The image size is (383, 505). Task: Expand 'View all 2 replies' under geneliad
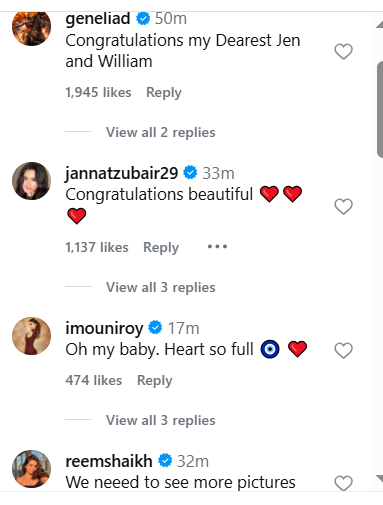(x=161, y=132)
